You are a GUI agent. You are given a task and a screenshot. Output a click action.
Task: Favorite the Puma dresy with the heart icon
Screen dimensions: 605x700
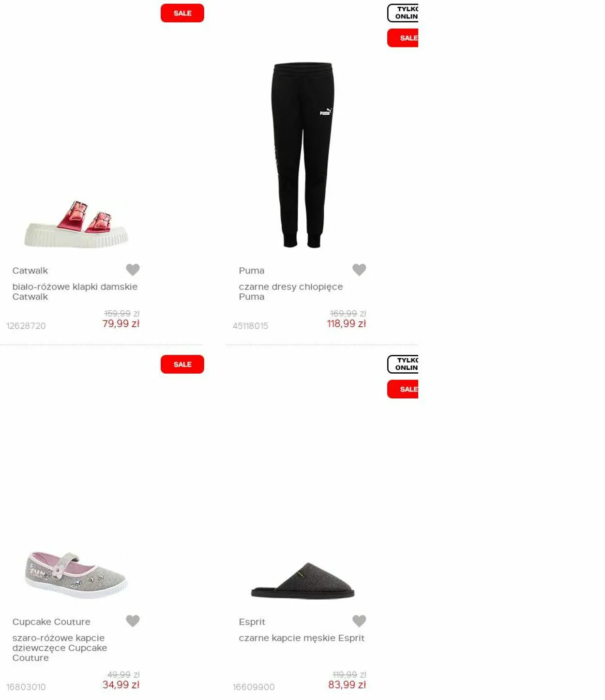[x=359, y=270]
